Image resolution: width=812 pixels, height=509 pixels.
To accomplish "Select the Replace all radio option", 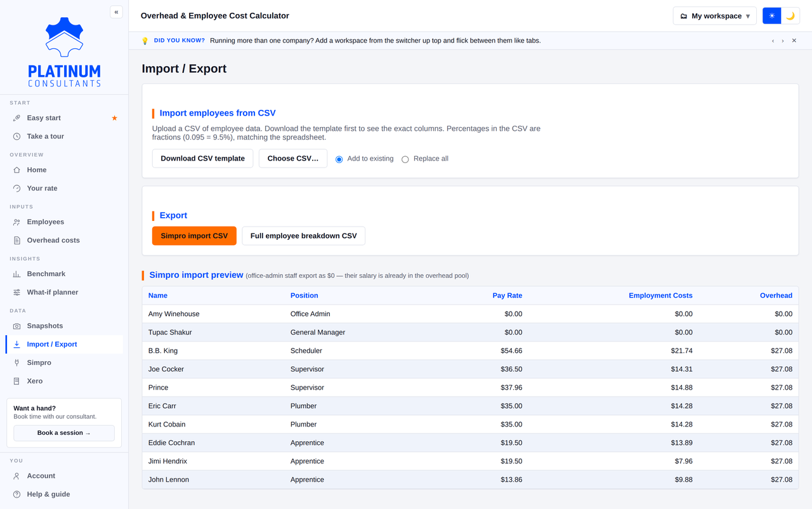I will pyautogui.click(x=405, y=159).
